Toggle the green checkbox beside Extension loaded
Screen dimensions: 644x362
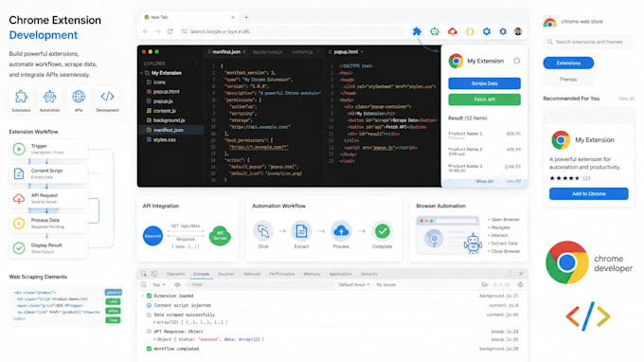(x=149, y=296)
